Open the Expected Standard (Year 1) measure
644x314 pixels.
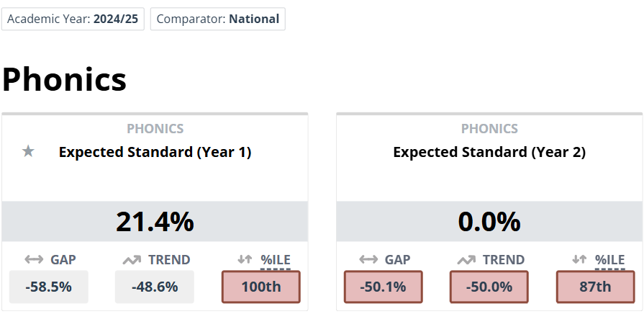[x=155, y=153]
